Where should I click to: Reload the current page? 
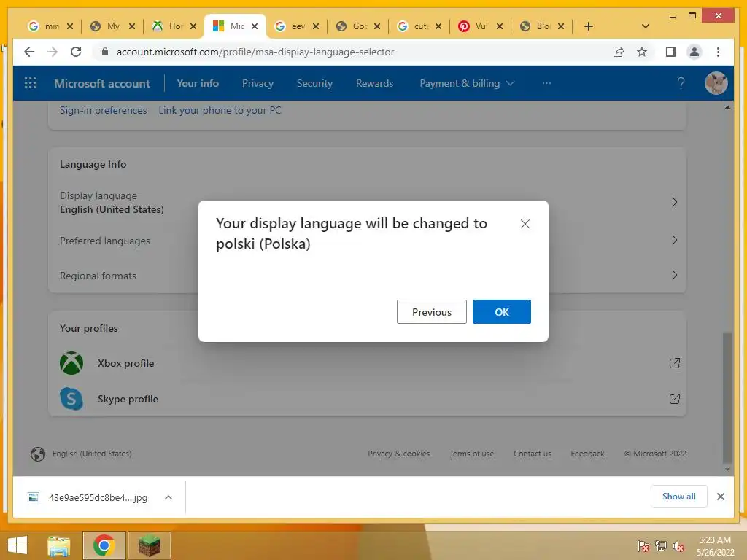coord(76,52)
